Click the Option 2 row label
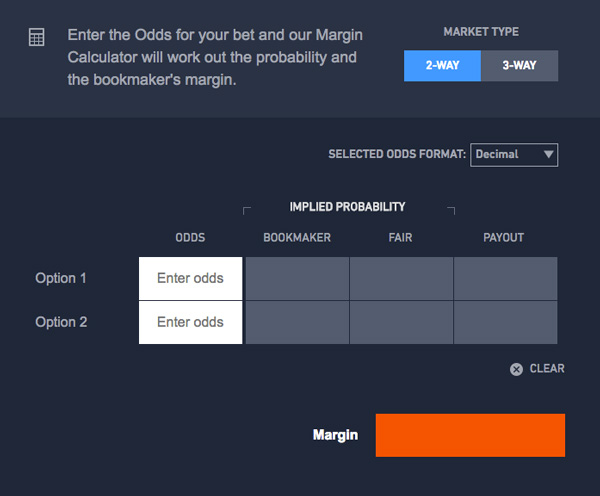The image size is (600, 496). [61, 322]
